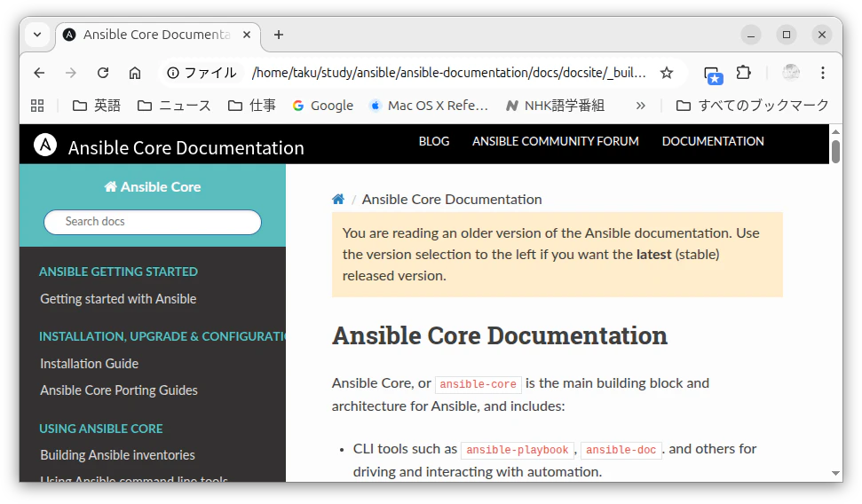Select the Ansible Core Documentation tab

[156, 35]
